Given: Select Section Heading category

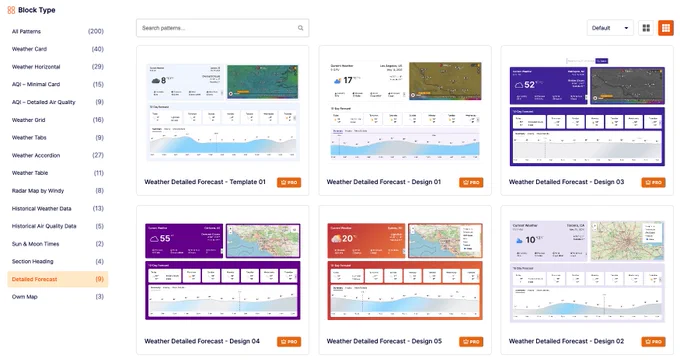Looking at the screenshot, I should click(x=58, y=261).
